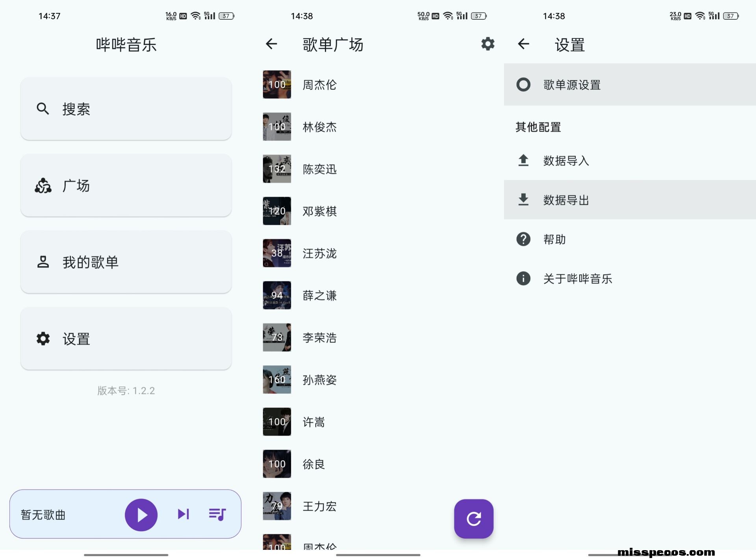
Task: Go back from the 设置 screen
Action: (x=523, y=44)
